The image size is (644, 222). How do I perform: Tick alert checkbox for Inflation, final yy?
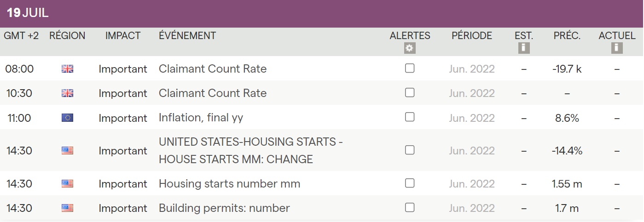(x=410, y=117)
